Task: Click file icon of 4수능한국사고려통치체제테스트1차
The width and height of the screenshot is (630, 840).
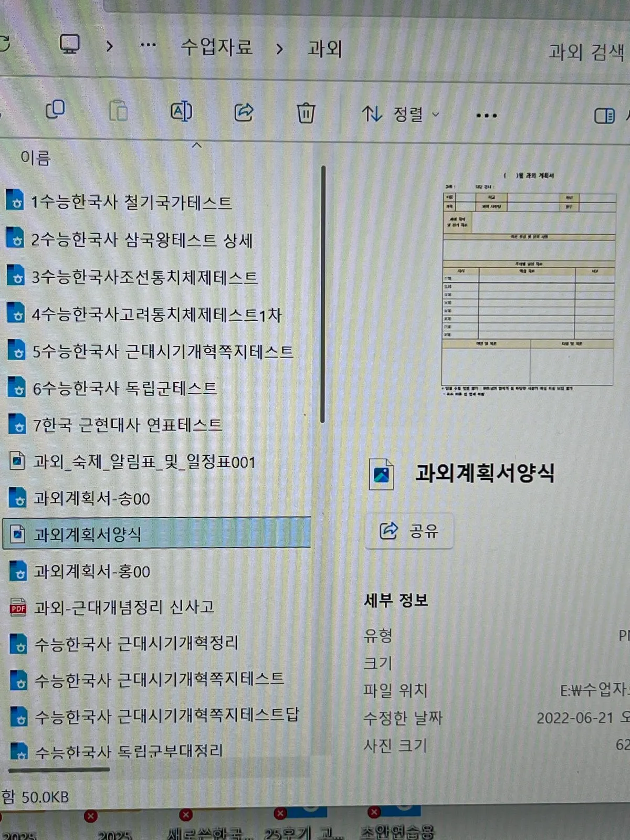Action: [x=17, y=313]
